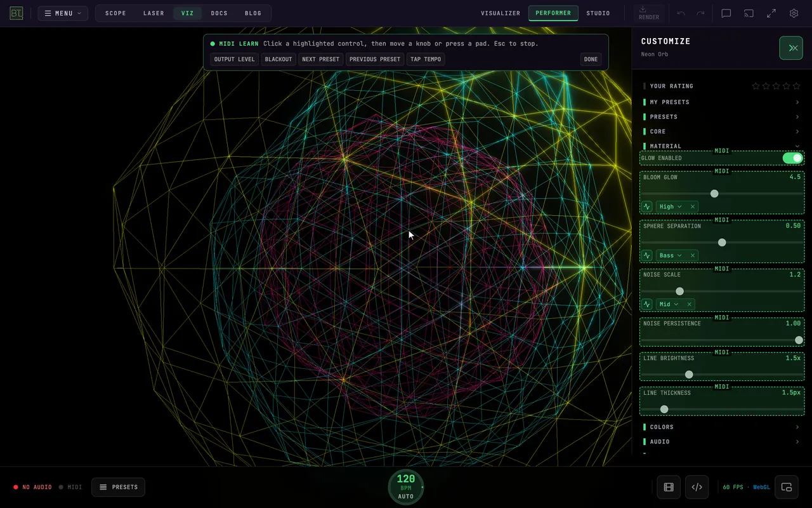812x508 pixels.
Task: Collapse the Customize panel with the arrow-X button
Action: (791, 48)
